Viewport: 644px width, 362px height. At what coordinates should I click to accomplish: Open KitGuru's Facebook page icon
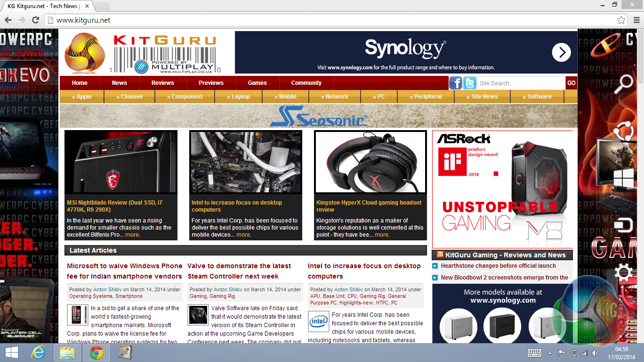pyautogui.click(x=456, y=83)
